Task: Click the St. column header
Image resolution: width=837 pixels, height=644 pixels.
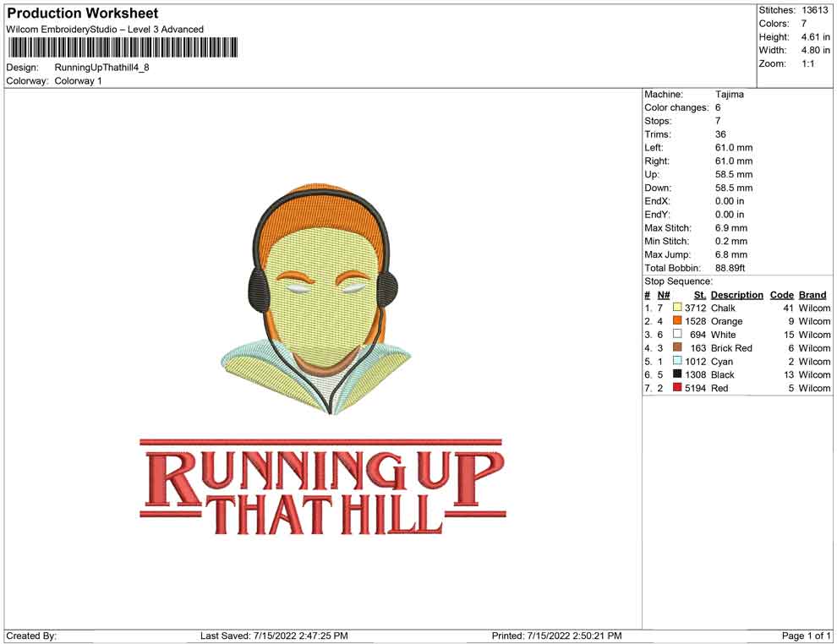Action: 700,295
